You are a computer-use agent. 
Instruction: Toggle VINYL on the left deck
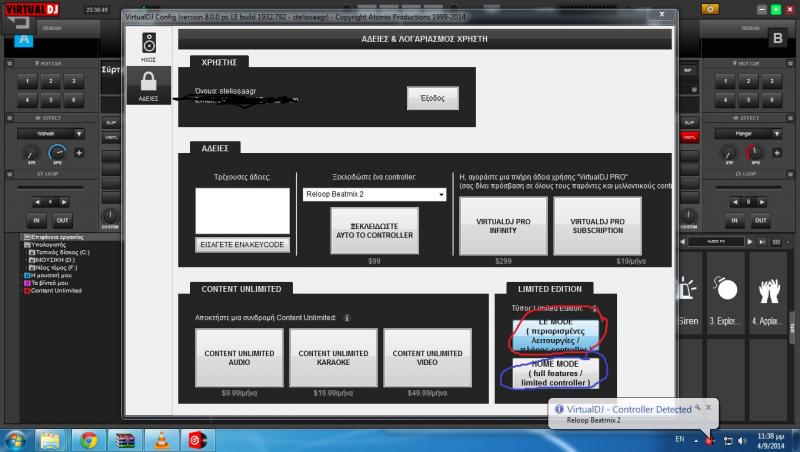(x=111, y=137)
